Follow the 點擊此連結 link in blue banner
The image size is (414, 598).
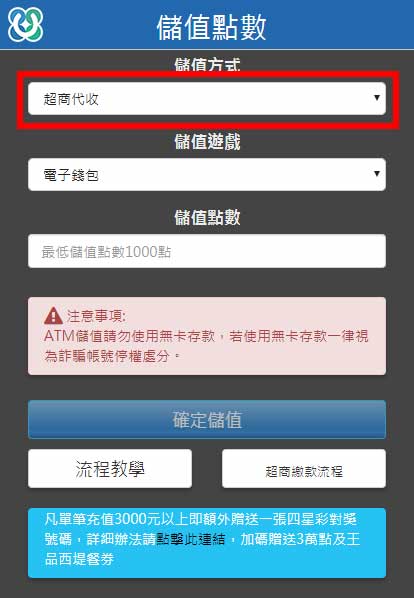pyautogui.click(x=191, y=539)
